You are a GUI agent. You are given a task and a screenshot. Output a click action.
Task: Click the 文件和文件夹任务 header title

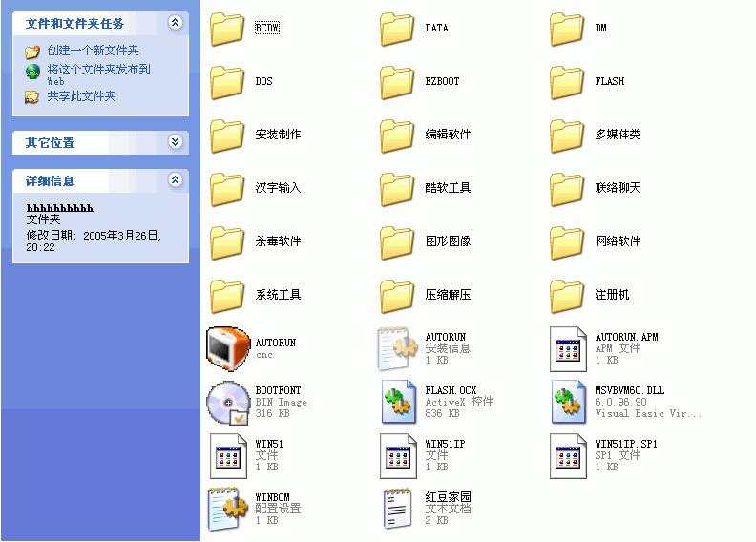tap(74, 24)
